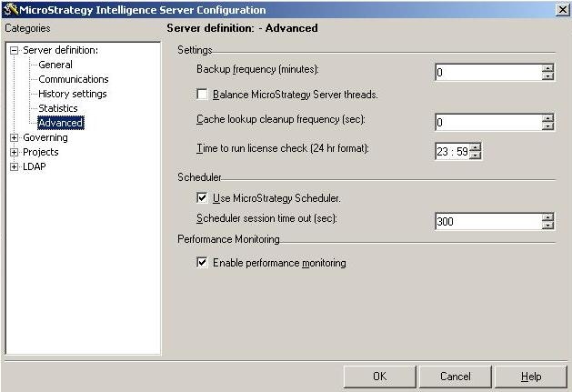This screenshot has height=392, width=572.
Task: Click the Scheduler session time out field
Action: 488,221
